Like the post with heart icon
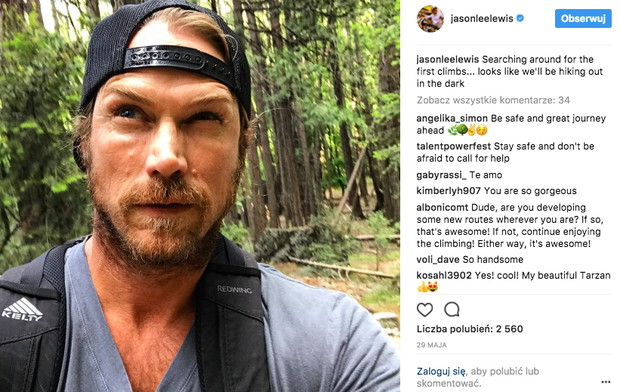The height and width of the screenshot is (392, 620). [425, 310]
